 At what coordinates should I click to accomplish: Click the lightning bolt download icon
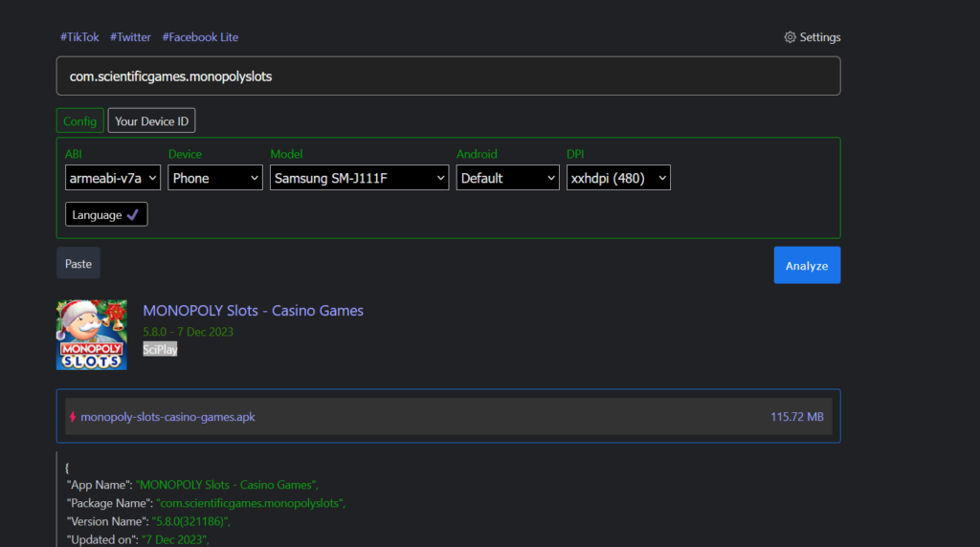(x=73, y=417)
